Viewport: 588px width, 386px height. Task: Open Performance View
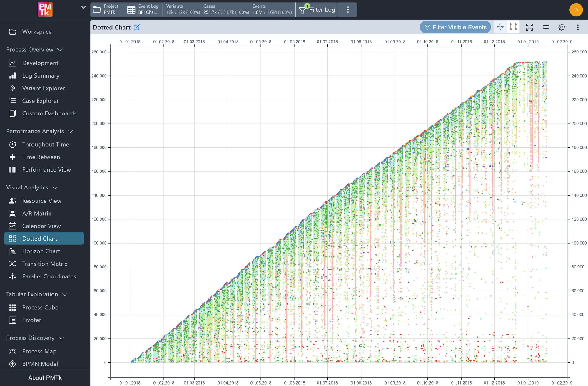[44, 169]
